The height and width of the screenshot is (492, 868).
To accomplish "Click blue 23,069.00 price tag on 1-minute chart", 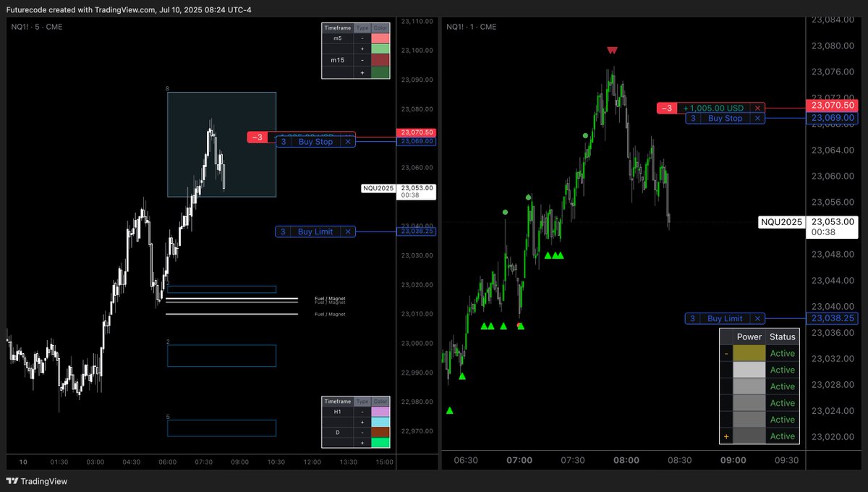I will [833, 117].
